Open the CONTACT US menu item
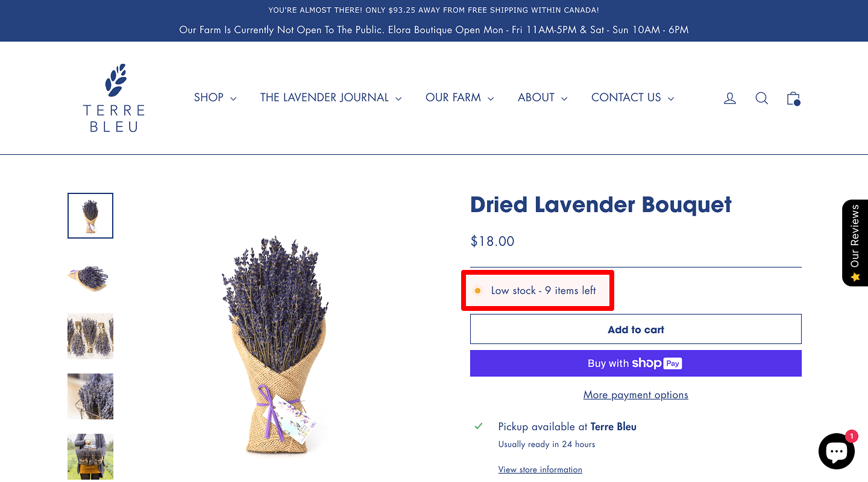Viewport: 868px width, 482px height. pos(633,98)
